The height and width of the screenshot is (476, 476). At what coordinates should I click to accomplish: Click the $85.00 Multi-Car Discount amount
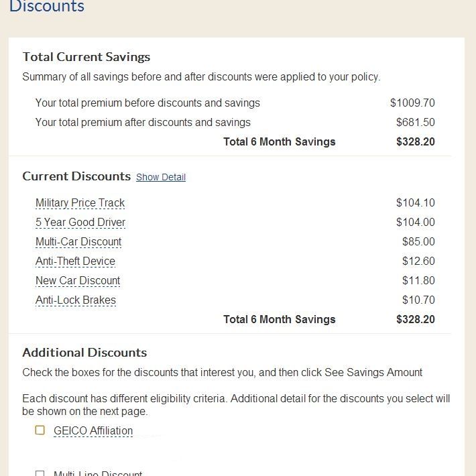click(418, 242)
